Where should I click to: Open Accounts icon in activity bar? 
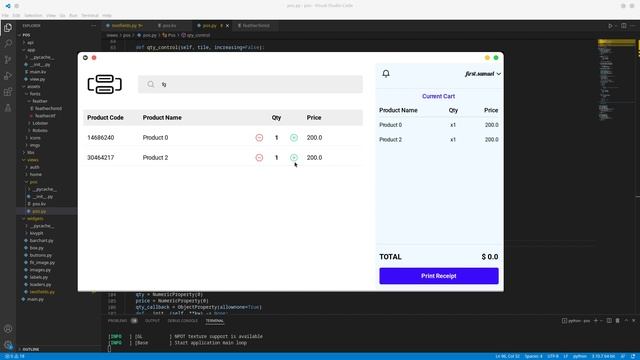coord(8,329)
